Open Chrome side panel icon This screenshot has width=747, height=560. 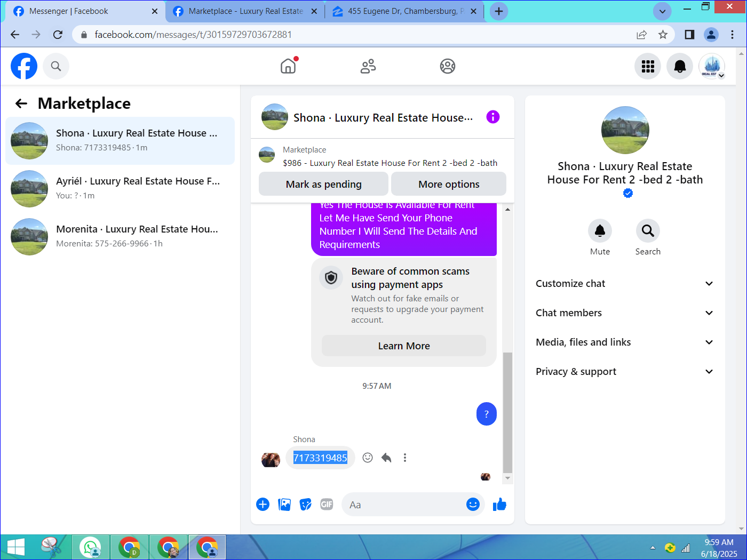[x=689, y=35]
